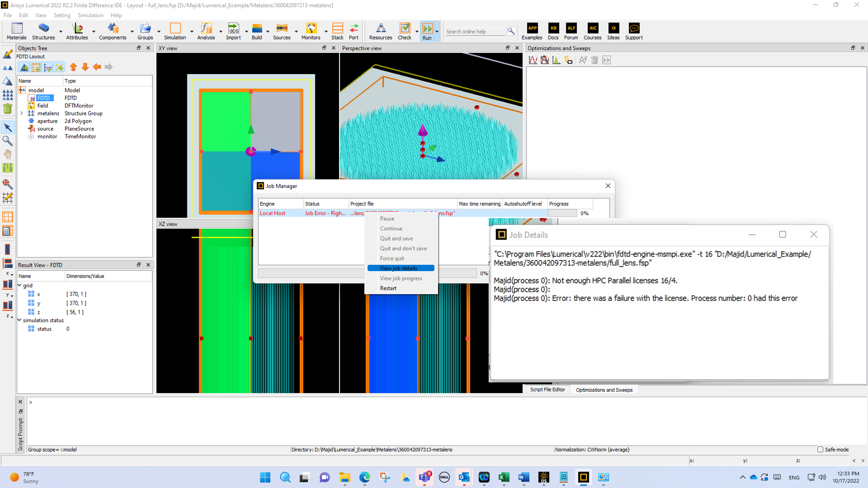Select the Local Host job row

272,213
